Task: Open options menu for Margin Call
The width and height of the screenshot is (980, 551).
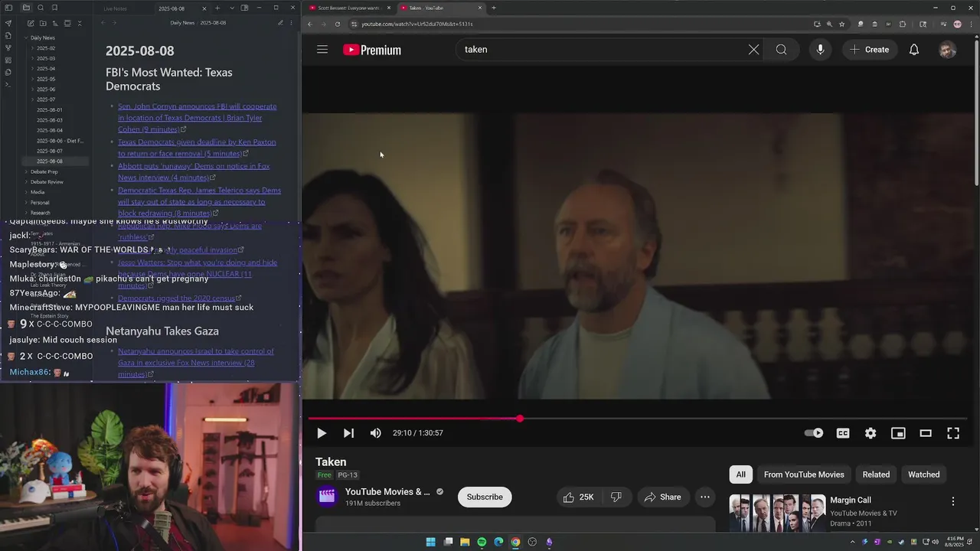Action: (953, 501)
